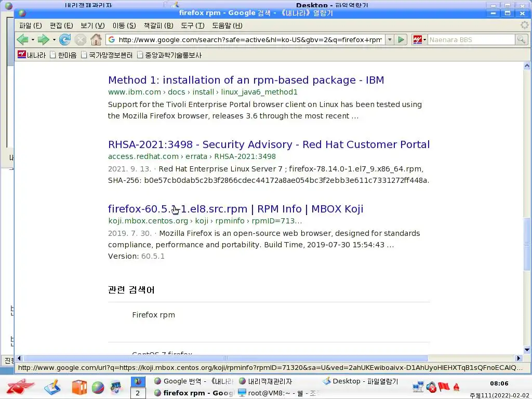
Task: Open the 도구 (T) tools menu
Action: click(192, 25)
